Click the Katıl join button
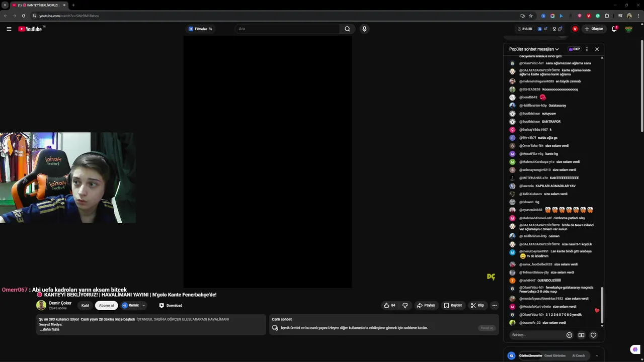The width and height of the screenshot is (644, 362). click(x=85, y=305)
